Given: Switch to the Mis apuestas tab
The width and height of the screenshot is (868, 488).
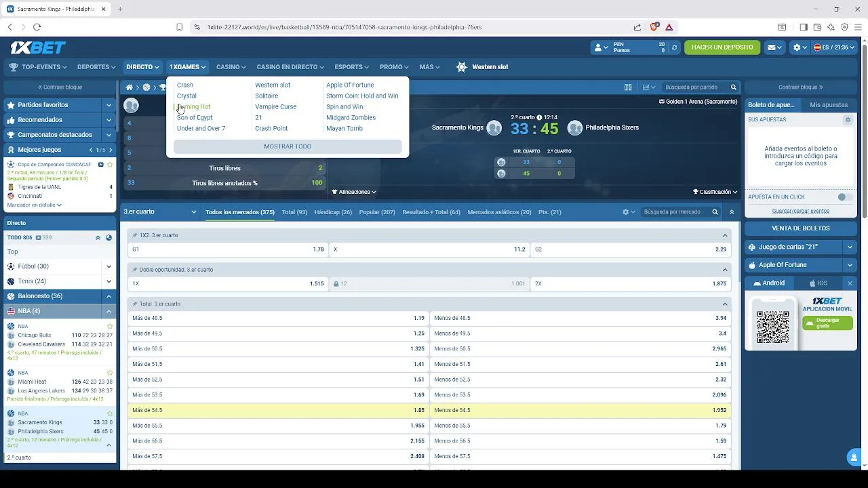Looking at the screenshot, I should 829,105.
